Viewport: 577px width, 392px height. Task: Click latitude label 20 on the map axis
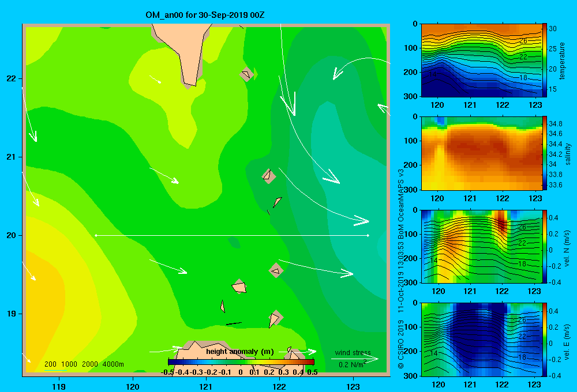12,235
